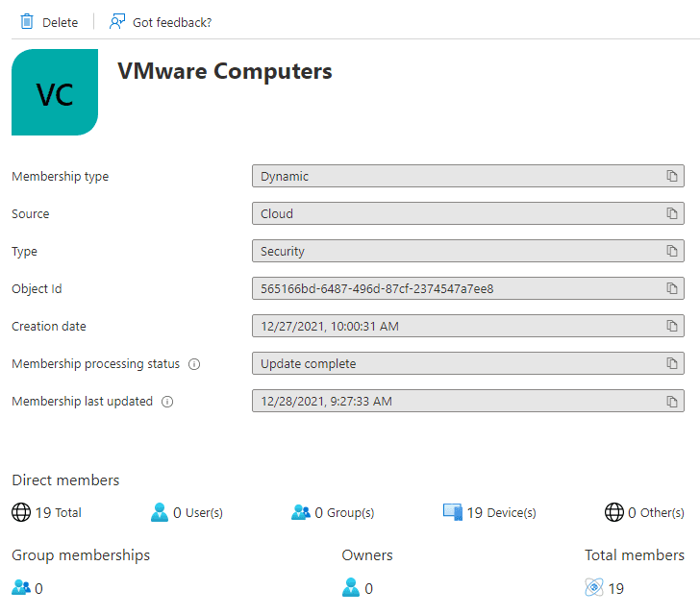The width and height of the screenshot is (700, 615).
Task: Click the Membership type label
Action: [61, 176]
